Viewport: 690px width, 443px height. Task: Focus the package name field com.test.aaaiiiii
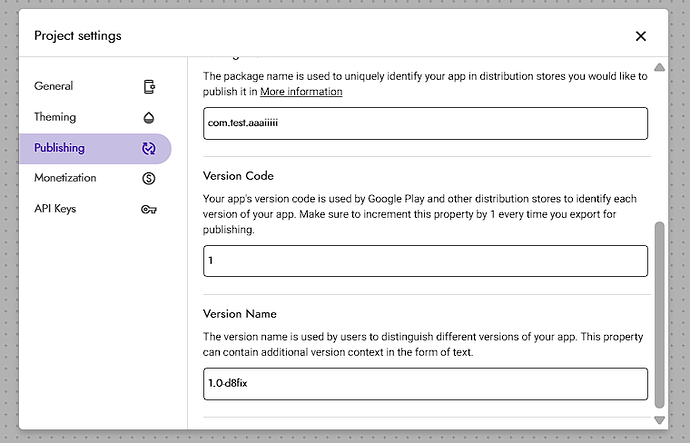click(425, 123)
